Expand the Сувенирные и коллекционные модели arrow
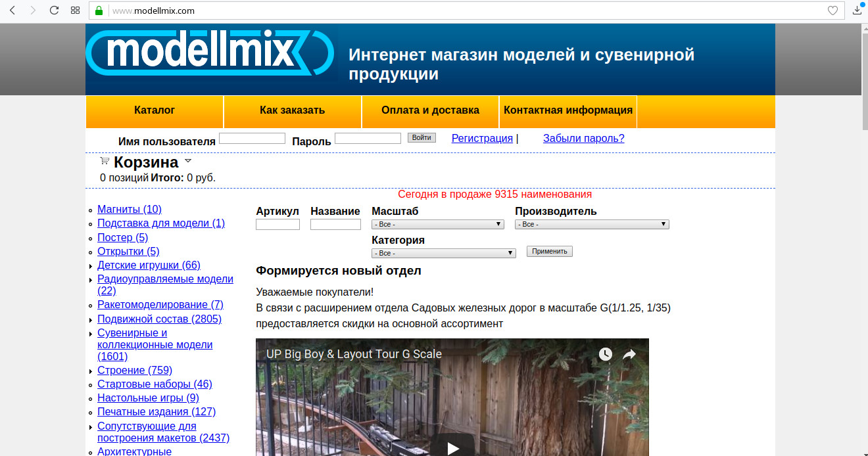 pyautogui.click(x=91, y=334)
